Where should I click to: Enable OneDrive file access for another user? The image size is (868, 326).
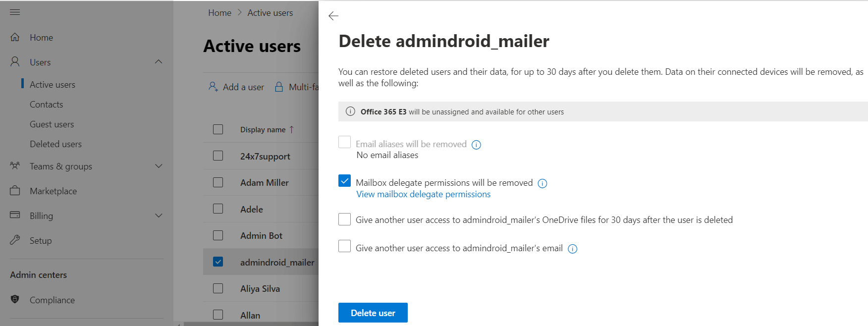click(344, 219)
